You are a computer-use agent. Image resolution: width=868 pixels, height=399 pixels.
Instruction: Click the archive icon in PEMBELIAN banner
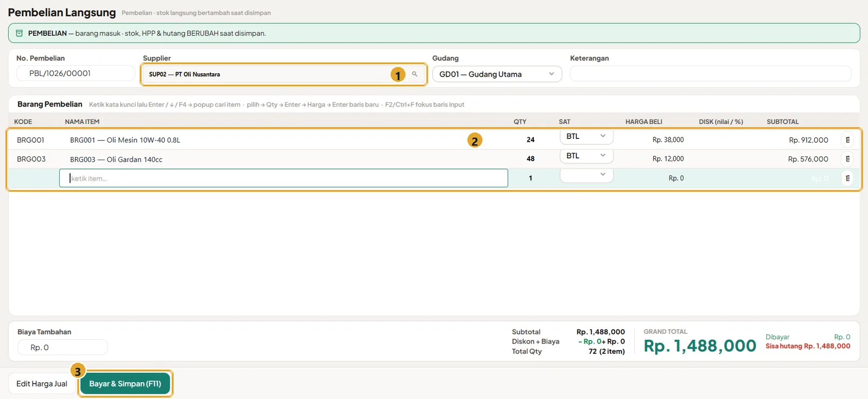coord(20,33)
